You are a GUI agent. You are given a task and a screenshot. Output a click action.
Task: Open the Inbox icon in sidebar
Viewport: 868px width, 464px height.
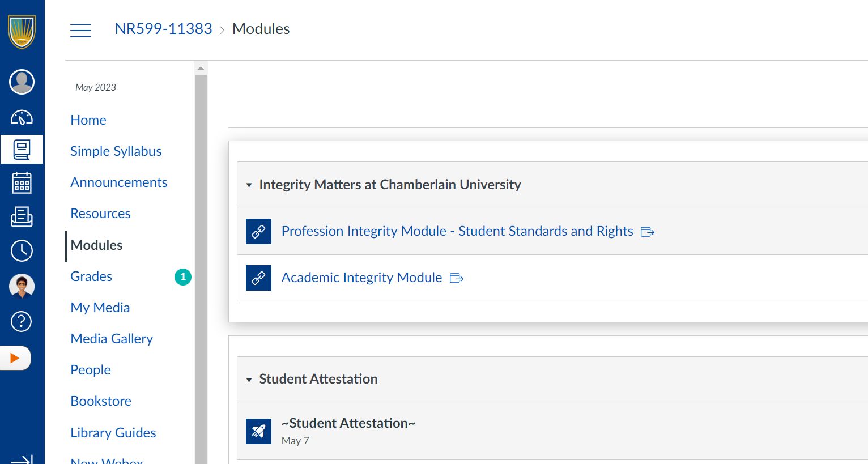tap(22, 216)
